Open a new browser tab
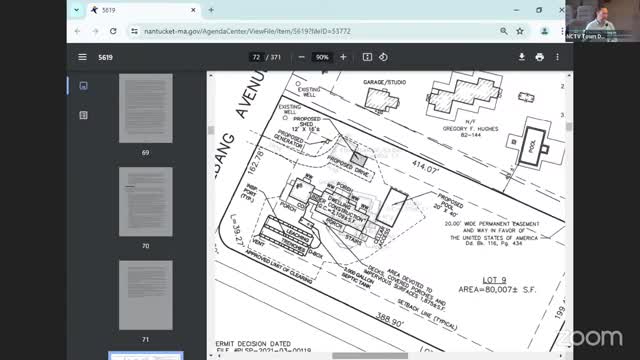 [x=211, y=10]
